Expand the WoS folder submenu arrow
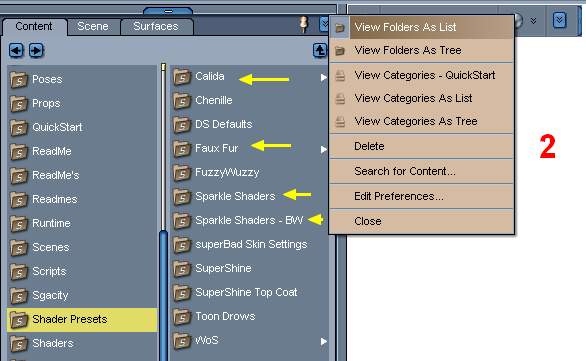This screenshot has width=586, height=361. coord(323,342)
